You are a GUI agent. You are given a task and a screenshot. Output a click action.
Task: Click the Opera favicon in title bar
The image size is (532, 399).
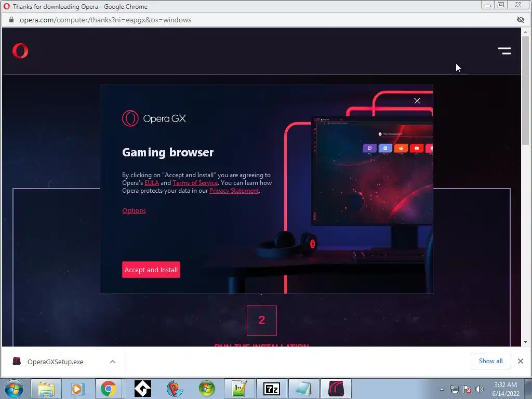tap(6, 6)
